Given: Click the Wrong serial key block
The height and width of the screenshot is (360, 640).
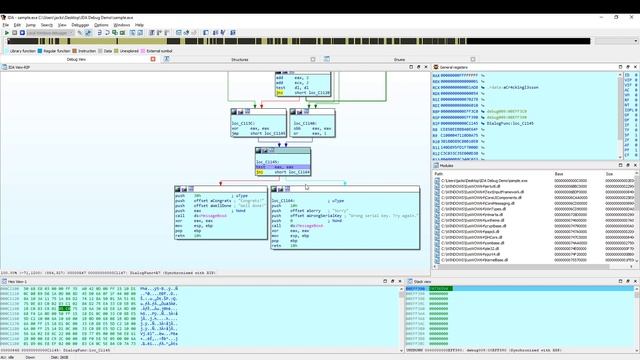Looking at the screenshot, I should (x=345, y=218).
